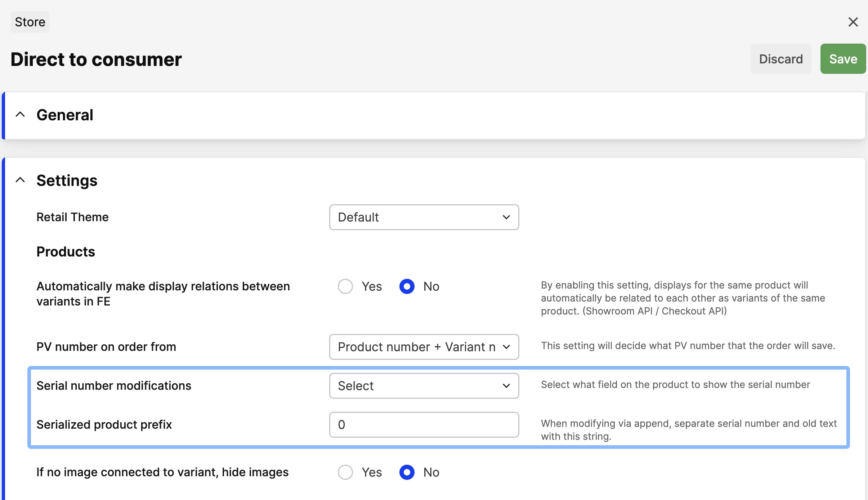Click the Store breadcrumb tag

(x=30, y=22)
